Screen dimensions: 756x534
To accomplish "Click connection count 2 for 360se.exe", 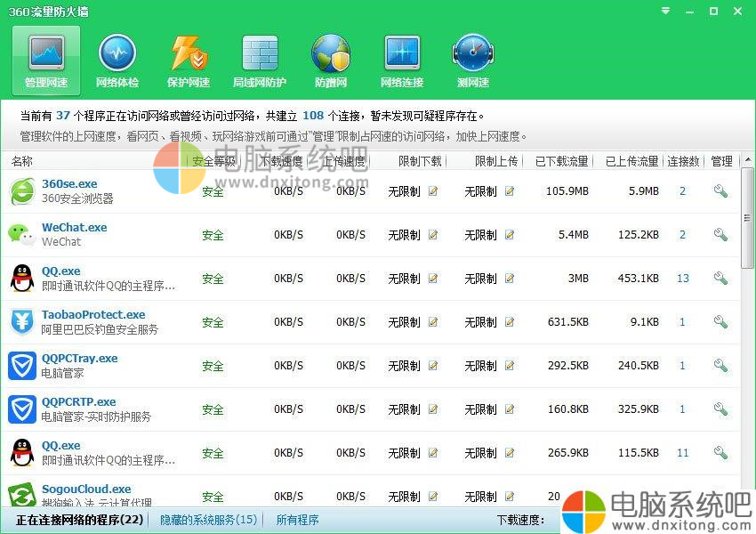I will tap(683, 191).
